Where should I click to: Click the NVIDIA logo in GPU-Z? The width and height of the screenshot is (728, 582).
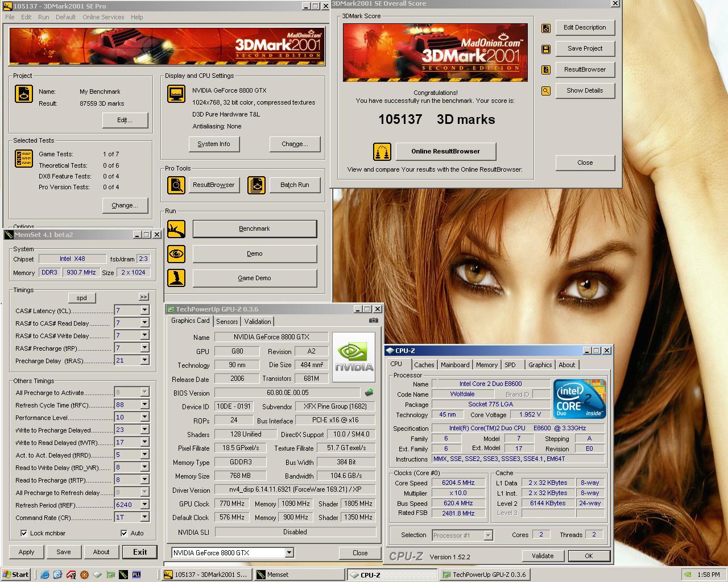pyautogui.click(x=354, y=357)
